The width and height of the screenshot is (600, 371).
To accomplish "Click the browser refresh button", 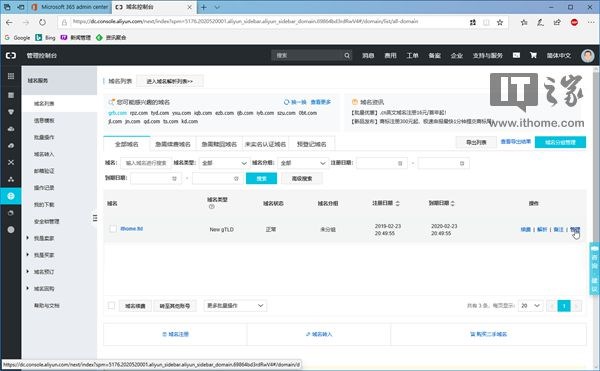I will click(x=42, y=23).
